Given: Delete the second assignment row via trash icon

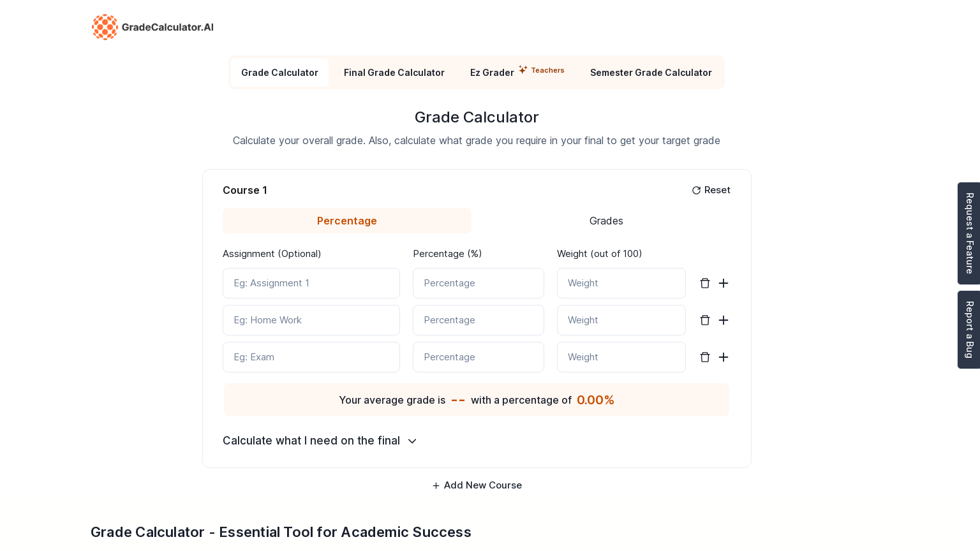Looking at the screenshot, I should coord(705,320).
